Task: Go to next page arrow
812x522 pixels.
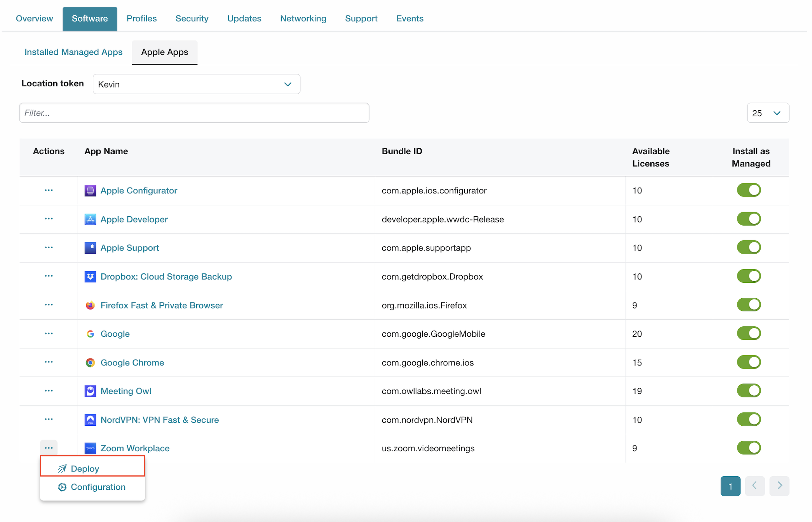Action: [x=779, y=486]
